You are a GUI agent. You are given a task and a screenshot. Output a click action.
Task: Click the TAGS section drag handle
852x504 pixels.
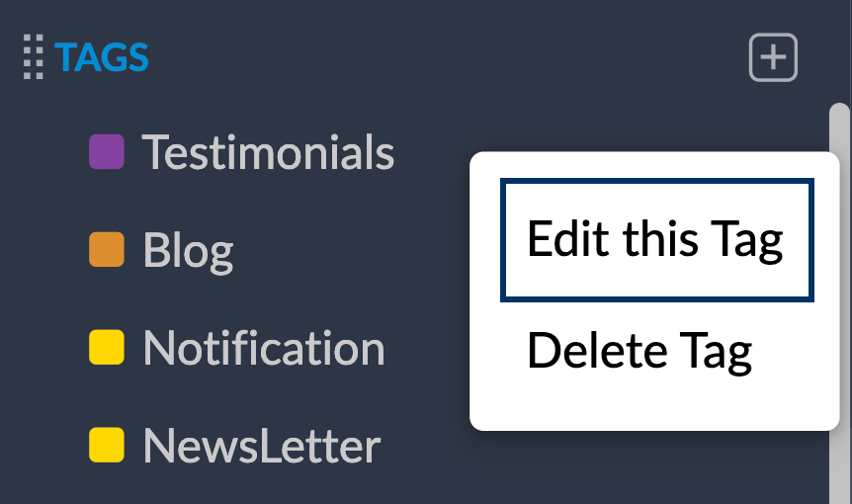point(34,57)
